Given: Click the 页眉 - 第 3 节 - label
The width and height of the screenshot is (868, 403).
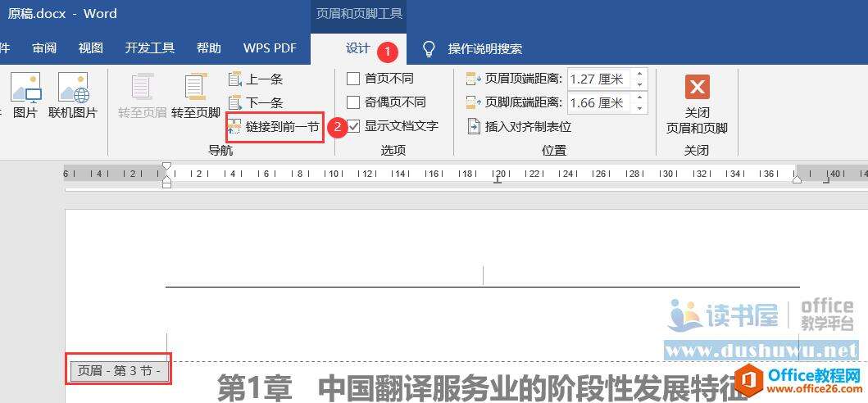Looking at the screenshot, I should pyautogui.click(x=119, y=370).
